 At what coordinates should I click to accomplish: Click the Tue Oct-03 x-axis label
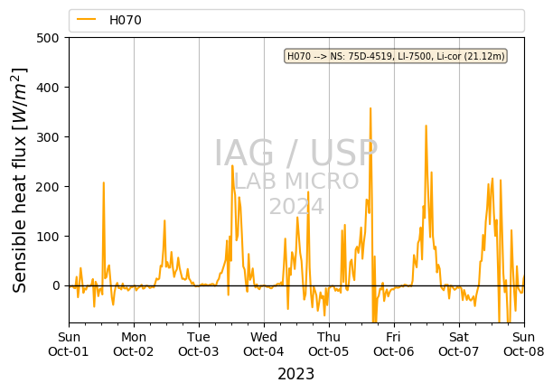pos(199,344)
